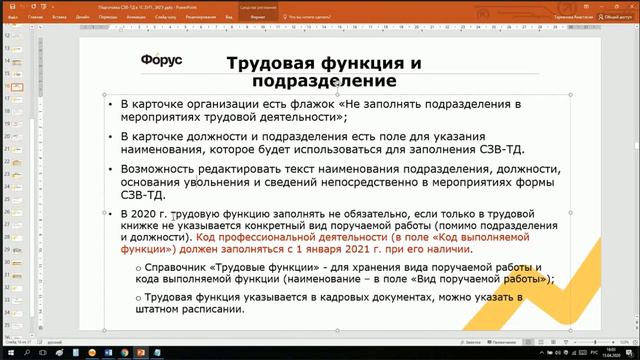Open the notification center icon
640x360 pixels.
coord(629,353)
